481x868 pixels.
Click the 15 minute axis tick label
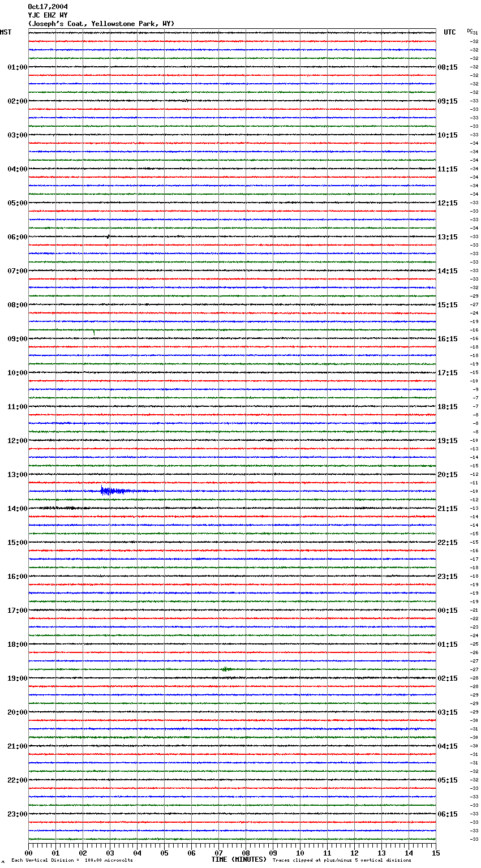[x=436, y=853]
